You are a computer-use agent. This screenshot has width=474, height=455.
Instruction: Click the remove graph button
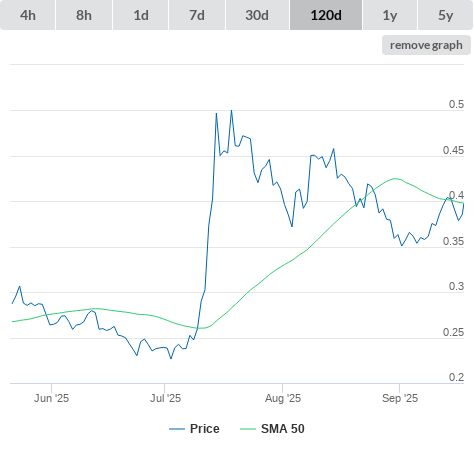pos(426,45)
